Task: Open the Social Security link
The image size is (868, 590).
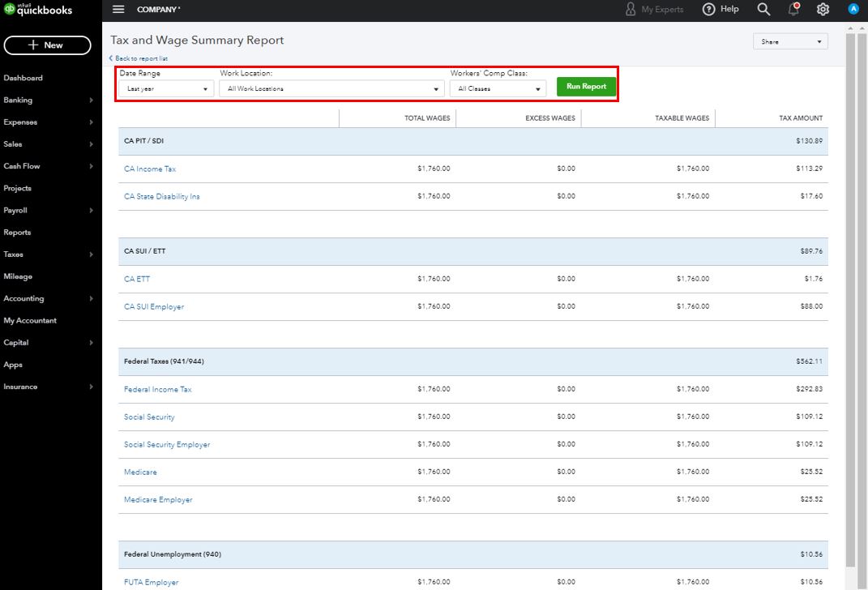Action: point(149,417)
